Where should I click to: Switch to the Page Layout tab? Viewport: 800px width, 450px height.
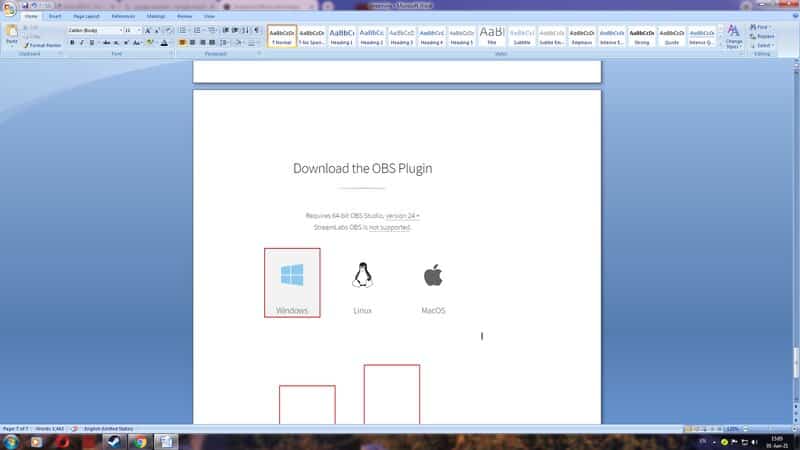pos(86,16)
